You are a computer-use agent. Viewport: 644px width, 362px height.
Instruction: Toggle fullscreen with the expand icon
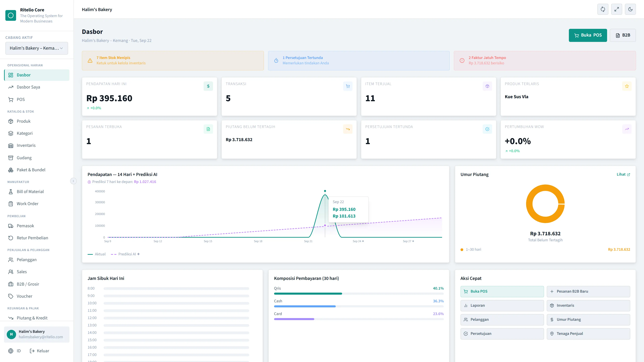(x=616, y=9)
